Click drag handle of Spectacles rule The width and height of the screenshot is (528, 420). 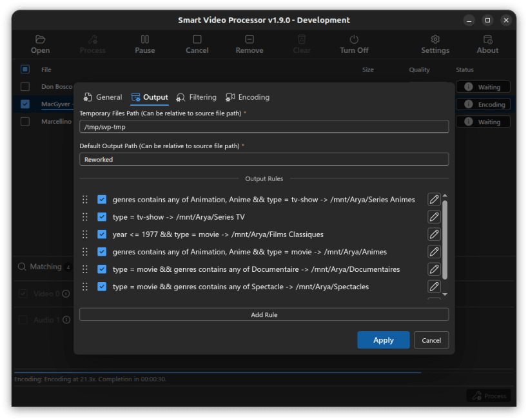85,287
